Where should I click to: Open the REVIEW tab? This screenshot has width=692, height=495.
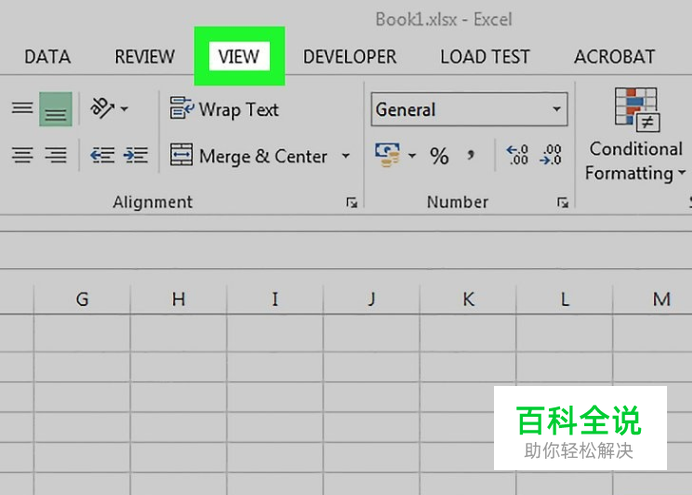point(145,57)
